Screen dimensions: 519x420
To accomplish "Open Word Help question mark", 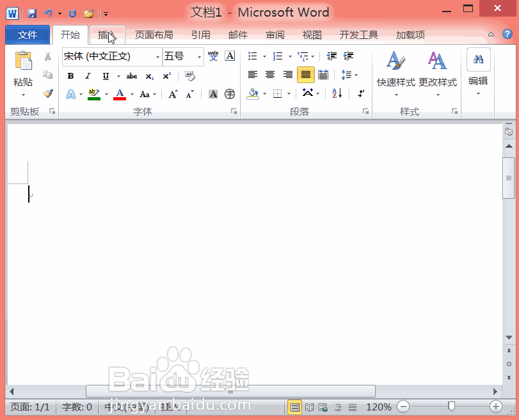I will 507,34.
